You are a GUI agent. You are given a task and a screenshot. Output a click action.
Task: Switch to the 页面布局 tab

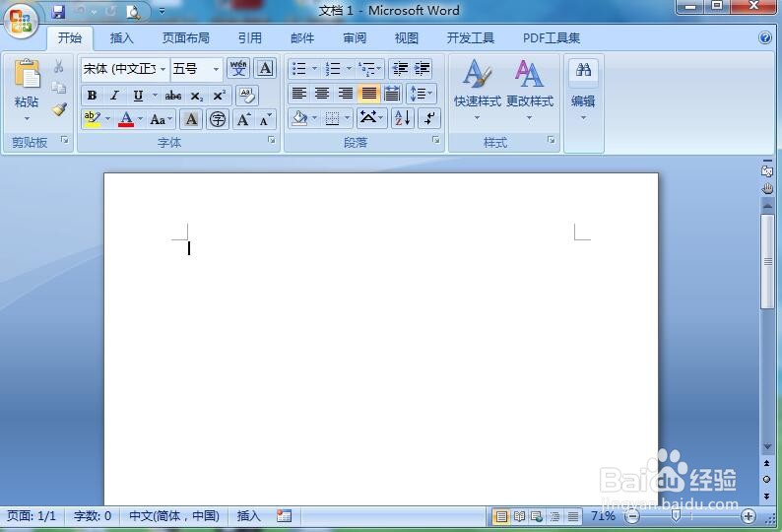[185, 37]
